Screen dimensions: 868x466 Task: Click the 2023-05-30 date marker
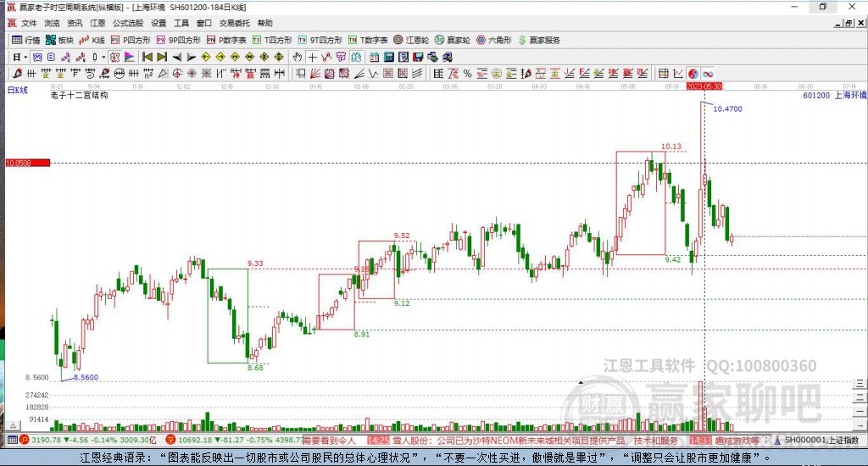[704, 86]
